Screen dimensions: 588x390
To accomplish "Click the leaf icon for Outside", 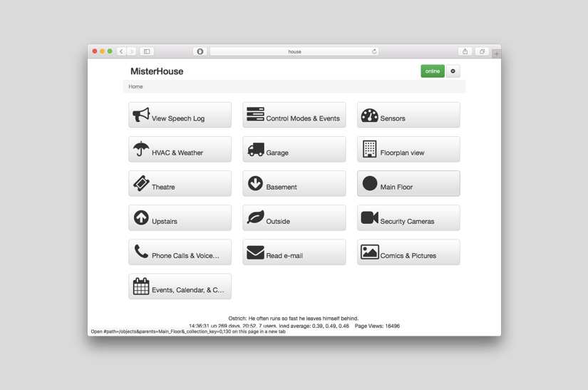I will tap(256, 217).
